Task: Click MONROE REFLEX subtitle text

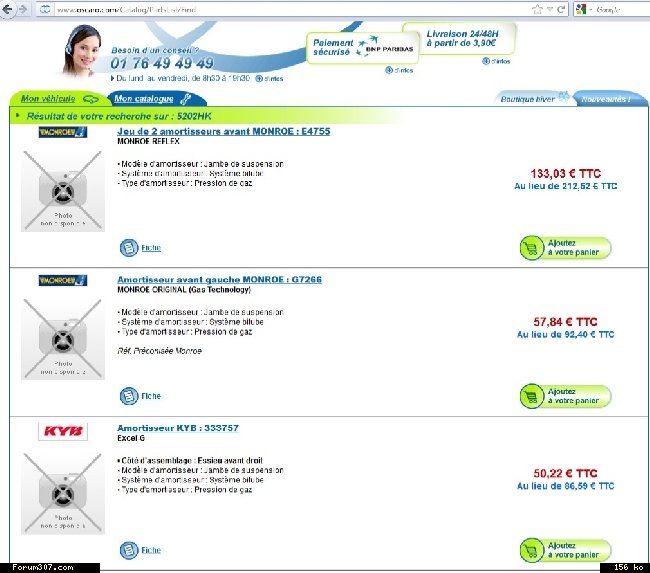Action: point(148,141)
